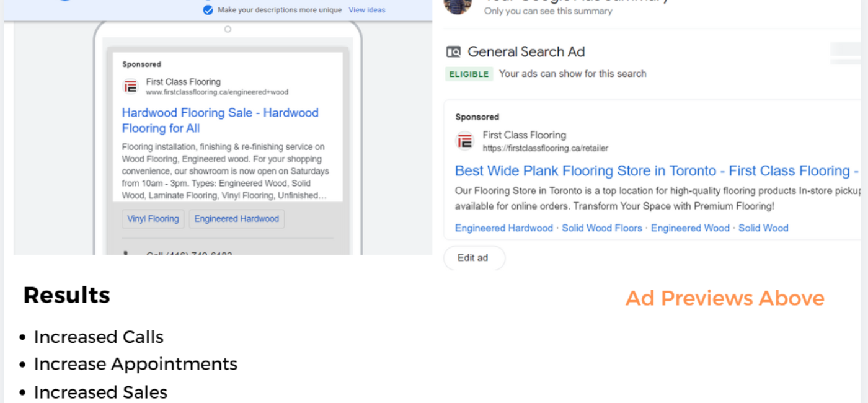Click the General Search Ad magnifier icon
The width and height of the screenshot is (868, 403).
[454, 52]
